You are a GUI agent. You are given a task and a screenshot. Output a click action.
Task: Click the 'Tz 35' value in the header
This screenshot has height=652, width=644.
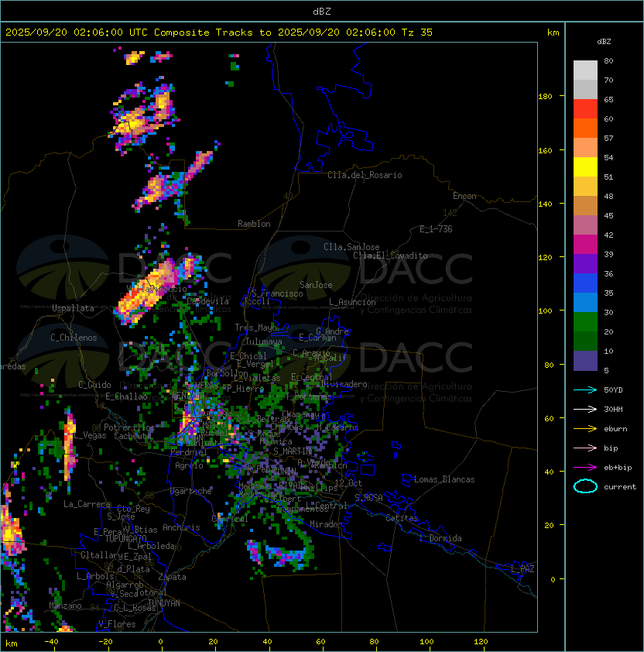(x=417, y=33)
